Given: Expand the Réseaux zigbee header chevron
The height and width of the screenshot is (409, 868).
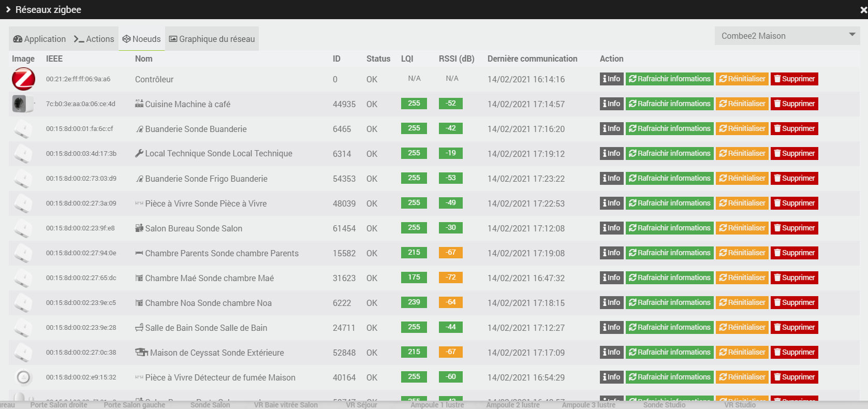Looking at the screenshot, I should coord(8,9).
